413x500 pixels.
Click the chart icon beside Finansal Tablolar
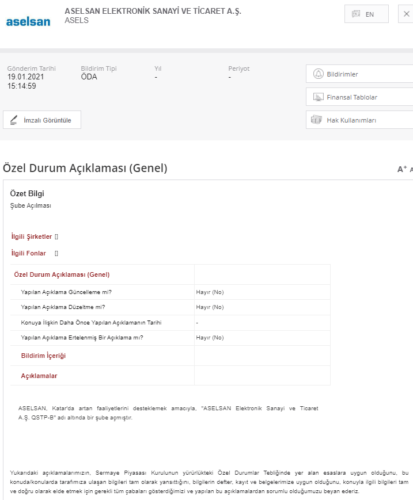318,97
